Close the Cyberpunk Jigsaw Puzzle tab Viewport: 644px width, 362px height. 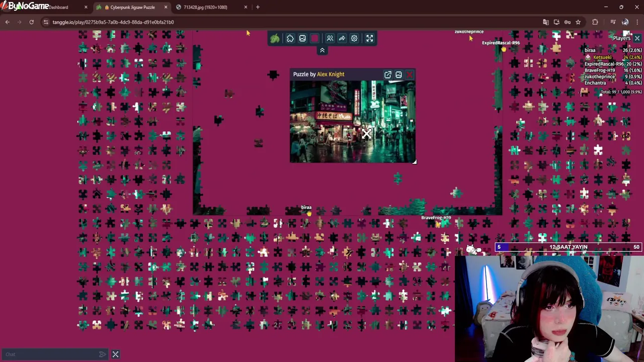pyautogui.click(x=166, y=7)
